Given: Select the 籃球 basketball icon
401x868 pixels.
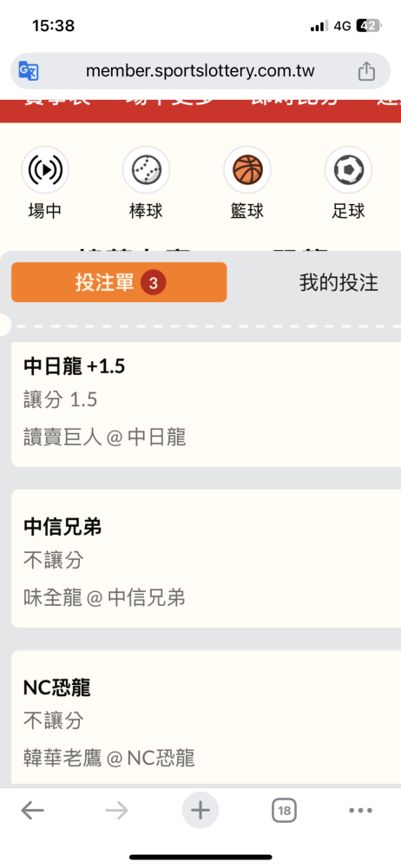Looking at the screenshot, I should [247, 169].
